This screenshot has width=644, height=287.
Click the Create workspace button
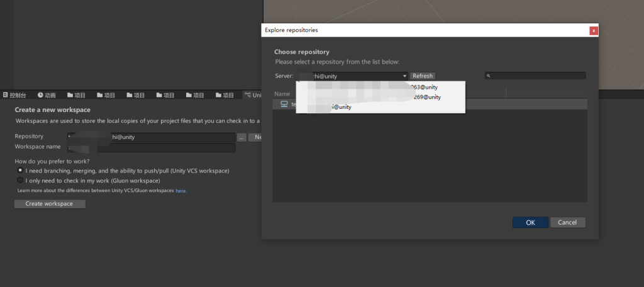click(50, 204)
